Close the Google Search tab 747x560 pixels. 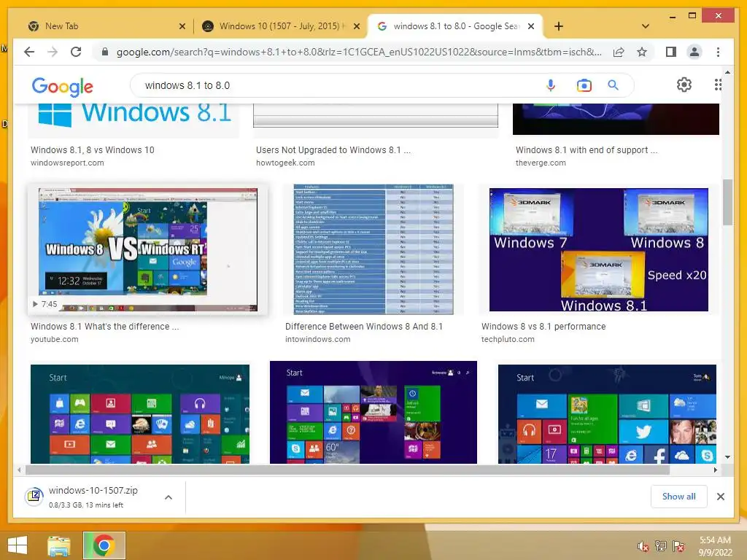(x=531, y=26)
